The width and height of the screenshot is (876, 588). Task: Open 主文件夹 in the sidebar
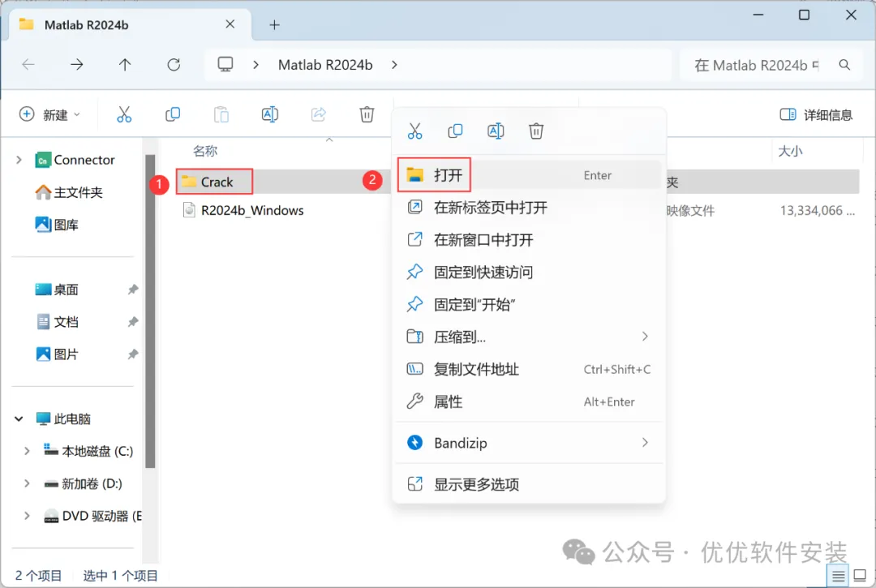click(69, 192)
